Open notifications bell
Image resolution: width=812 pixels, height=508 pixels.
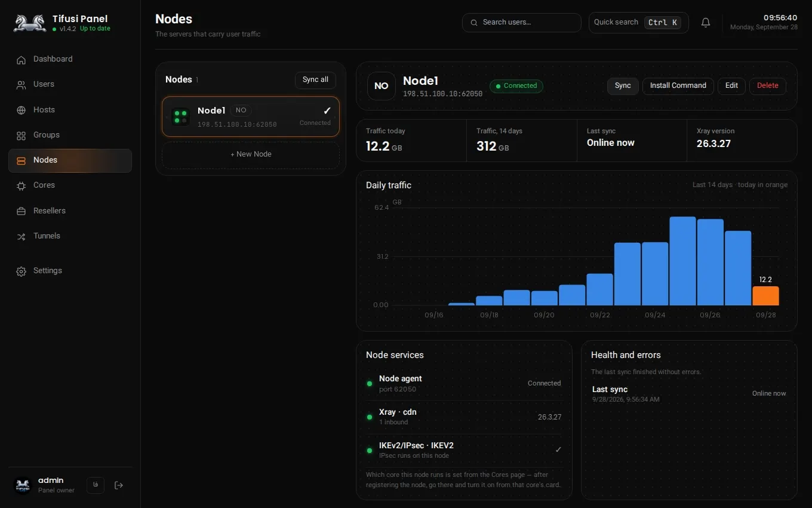pyautogui.click(x=706, y=23)
